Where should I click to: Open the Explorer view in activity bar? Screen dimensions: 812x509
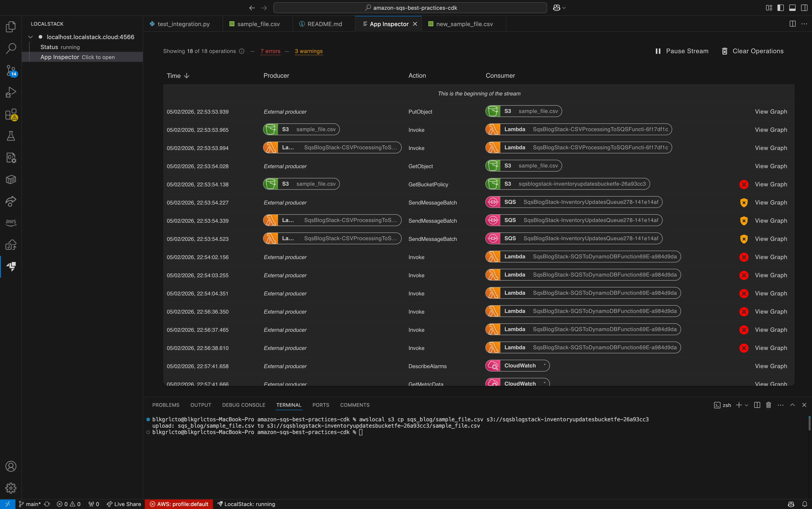11,27
